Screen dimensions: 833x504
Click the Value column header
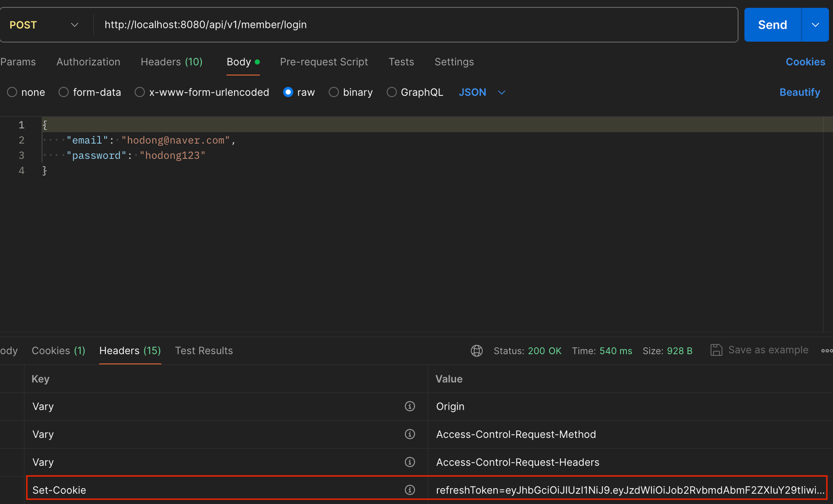click(449, 379)
